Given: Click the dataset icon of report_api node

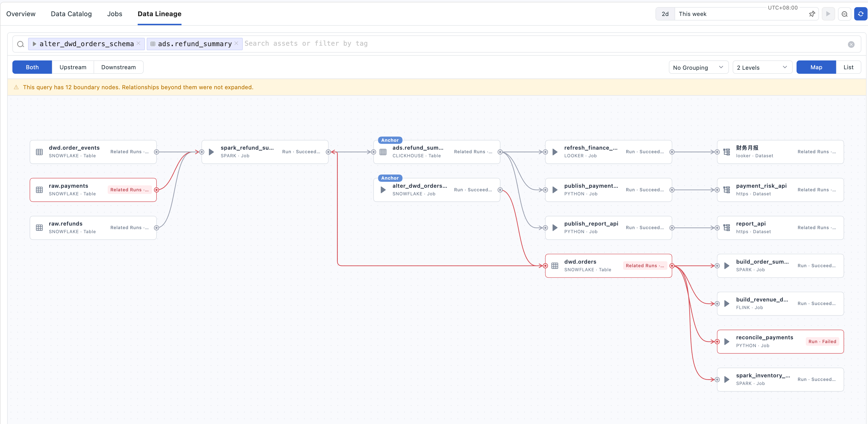Looking at the screenshot, I should tap(727, 228).
